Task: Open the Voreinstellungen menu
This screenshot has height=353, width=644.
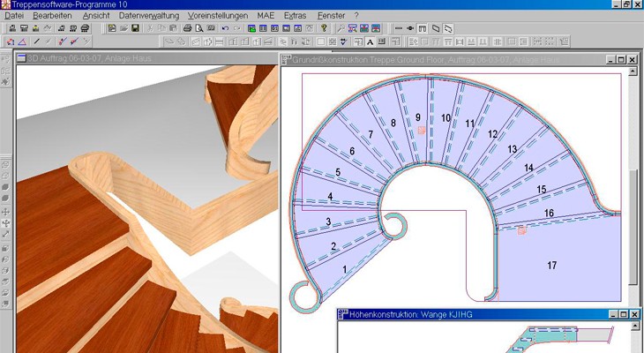Action: coord(217,16)
